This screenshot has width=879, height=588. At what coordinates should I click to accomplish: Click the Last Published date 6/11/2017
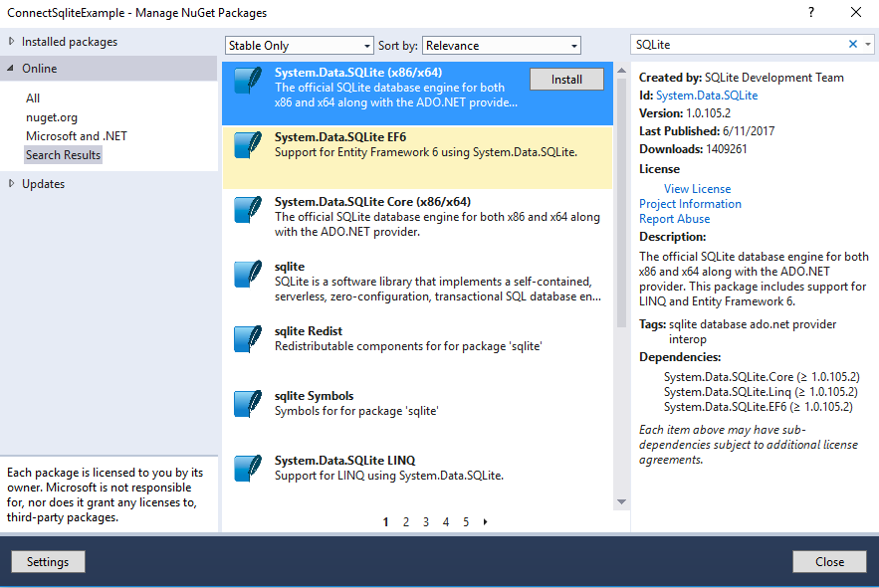point(749,131)
